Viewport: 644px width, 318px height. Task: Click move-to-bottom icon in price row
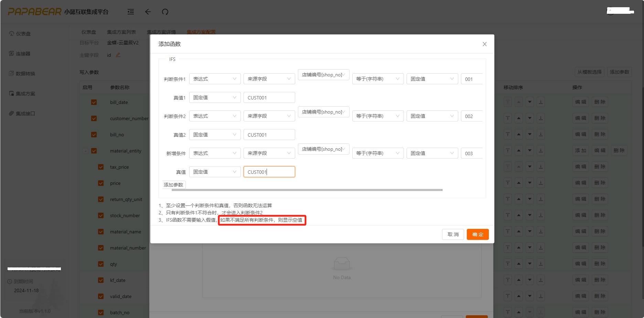(541, 183)
